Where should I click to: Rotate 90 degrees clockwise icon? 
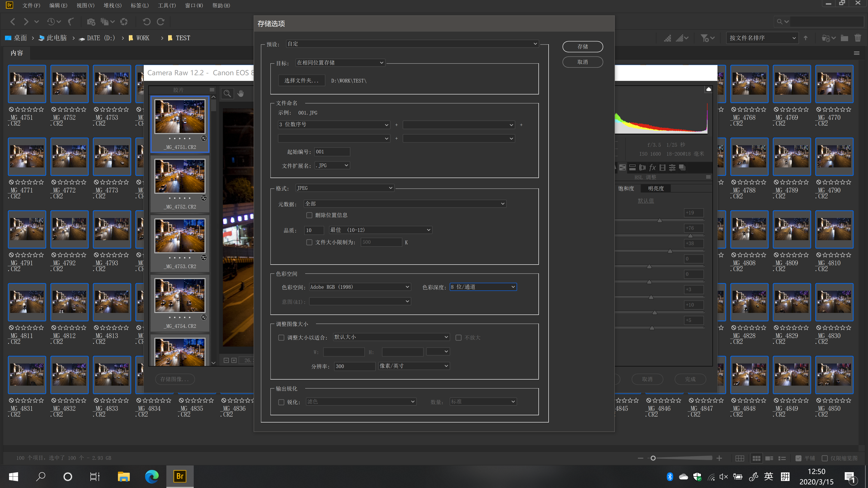coord(161,22)
